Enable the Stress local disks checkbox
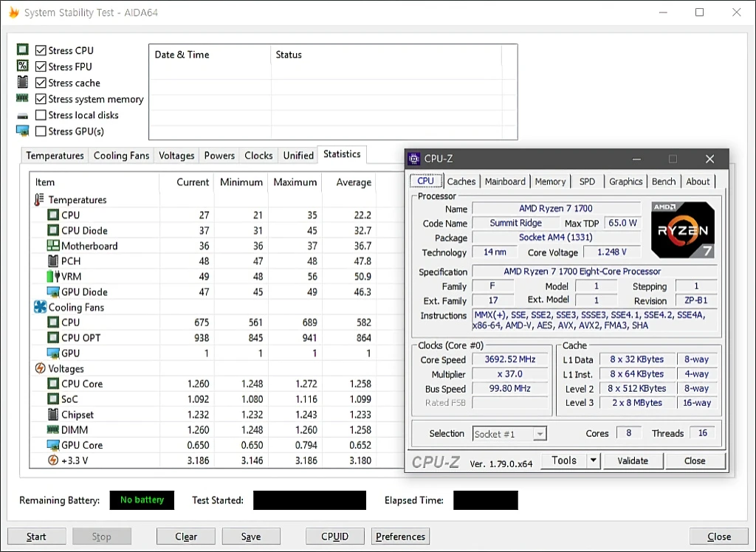Screen dimensions: 756x552 tap(41, 114)
